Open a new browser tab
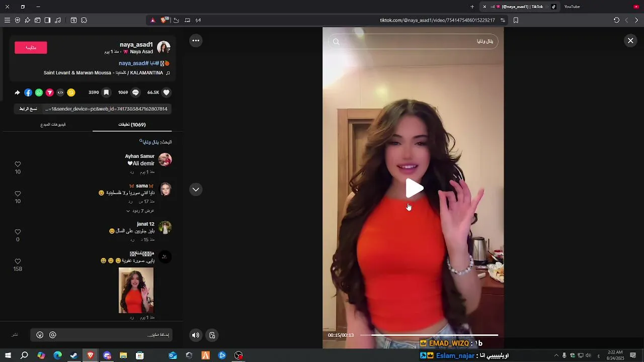Screen dimensions: 644x362 tap(472, 7)
